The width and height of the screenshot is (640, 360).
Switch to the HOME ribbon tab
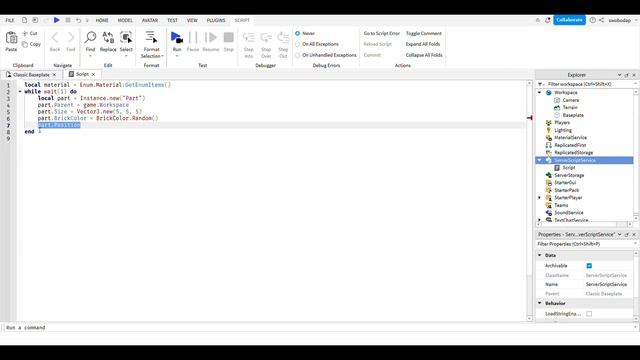point(102,20)
